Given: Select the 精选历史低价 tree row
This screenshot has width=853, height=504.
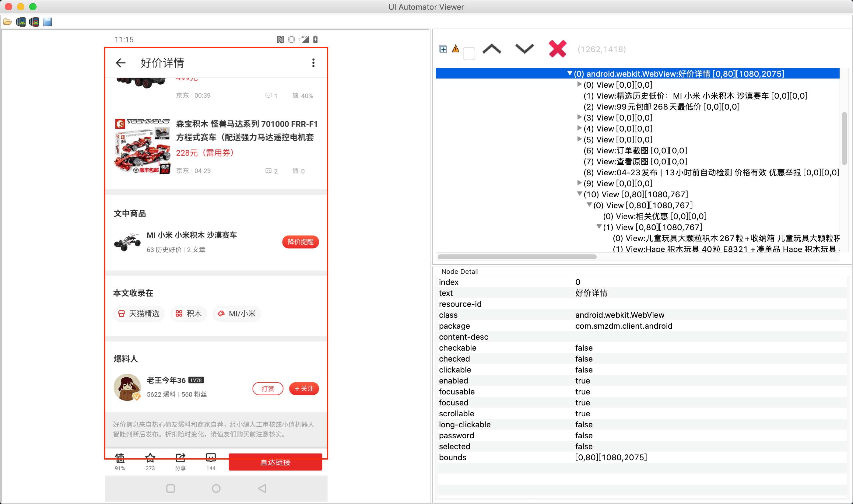Looking at the screenshot, I should (x=695, y=96).
